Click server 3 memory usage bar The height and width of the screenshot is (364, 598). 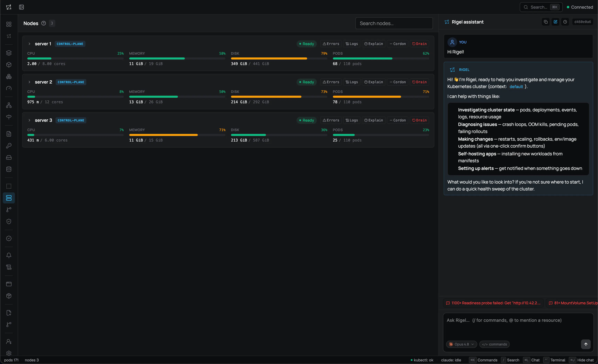pyautogui.click(x=177, y=135)
